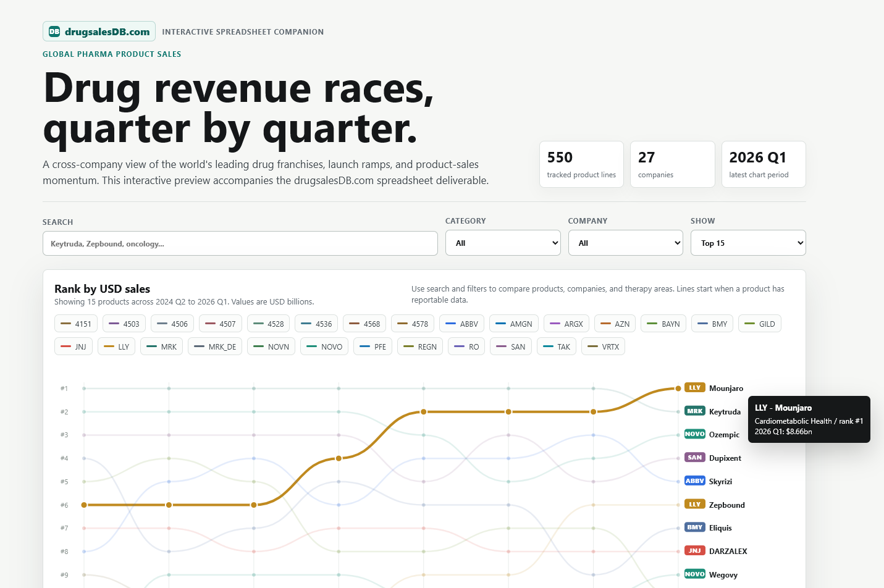Toggle the 4536 legend chip

(x=317, y=324)
